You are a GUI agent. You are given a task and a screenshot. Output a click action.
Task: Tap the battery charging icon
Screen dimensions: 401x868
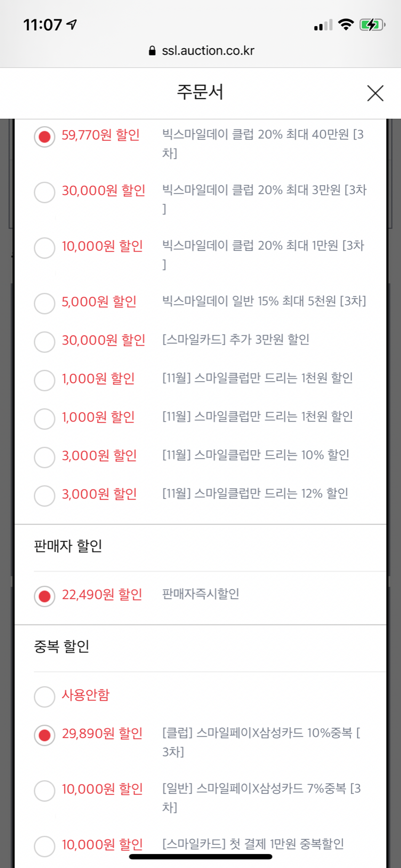coord(372,25)
